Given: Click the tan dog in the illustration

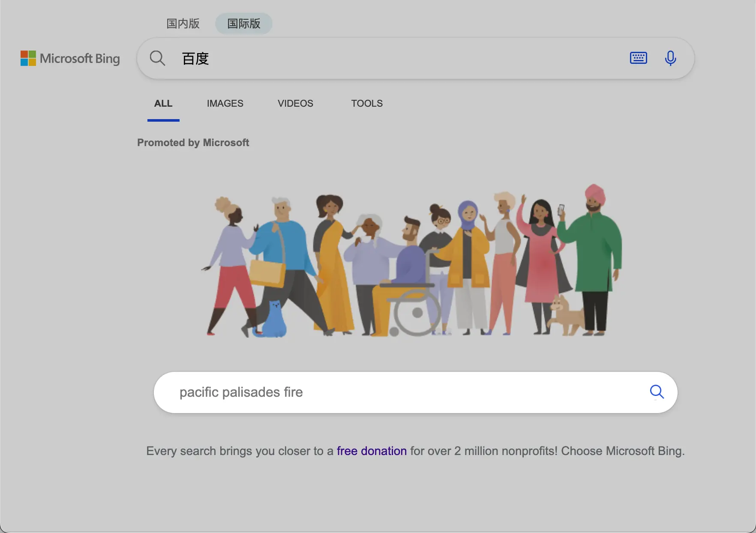Looking at the screenshot, I should tap(565, 315).
